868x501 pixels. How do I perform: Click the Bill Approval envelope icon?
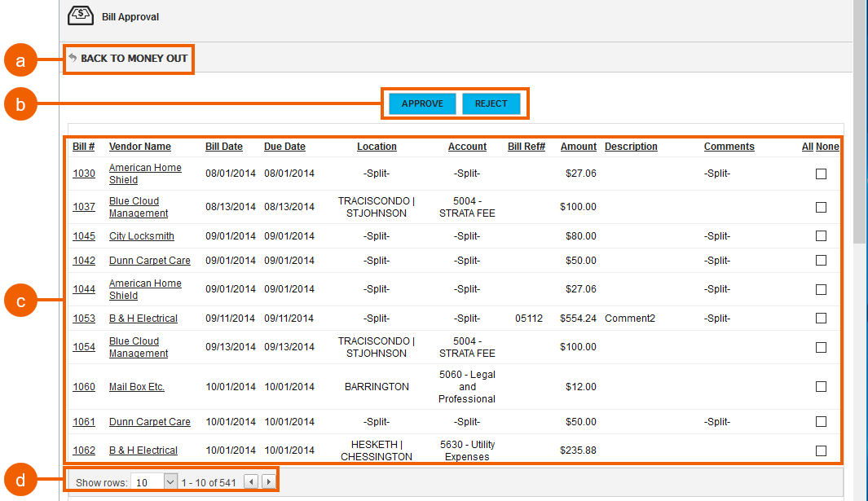[80, 15]
